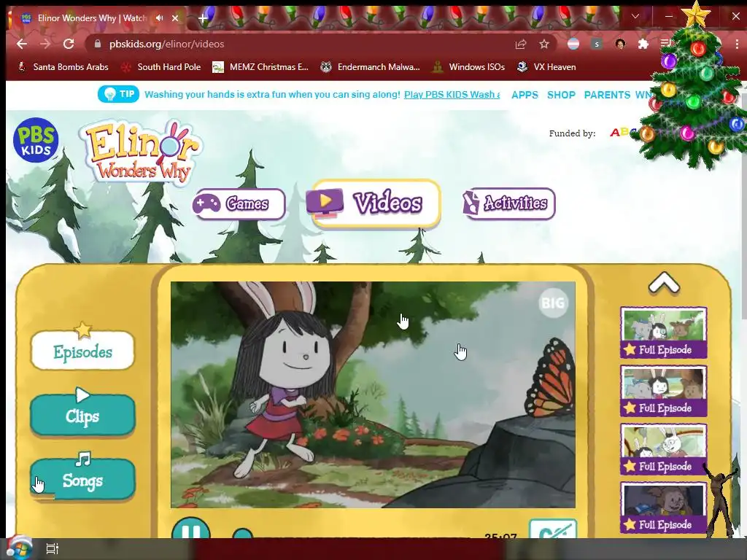Open Task View on the taskbar
Screen dimensions: 747x560
point(52,549)
